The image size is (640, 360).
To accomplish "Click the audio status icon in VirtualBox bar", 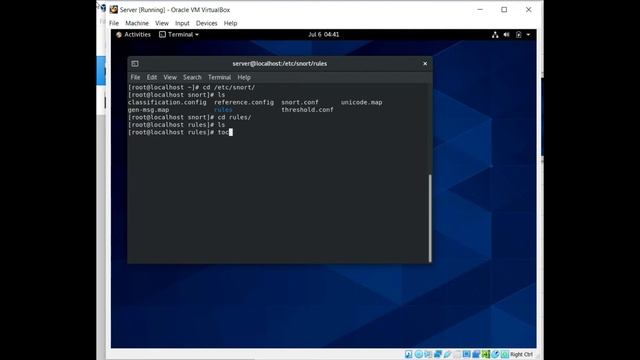I will click(428, 354).
